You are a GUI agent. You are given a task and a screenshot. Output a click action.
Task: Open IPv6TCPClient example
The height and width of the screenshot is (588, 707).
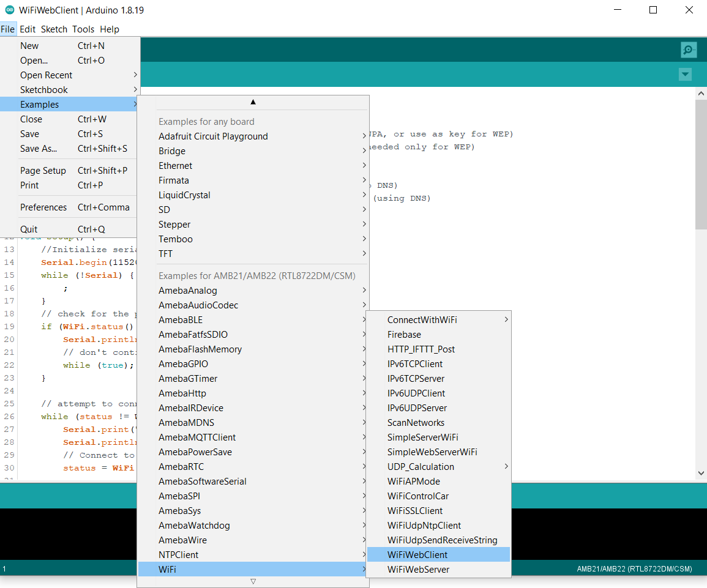click(x=439, y=364)
